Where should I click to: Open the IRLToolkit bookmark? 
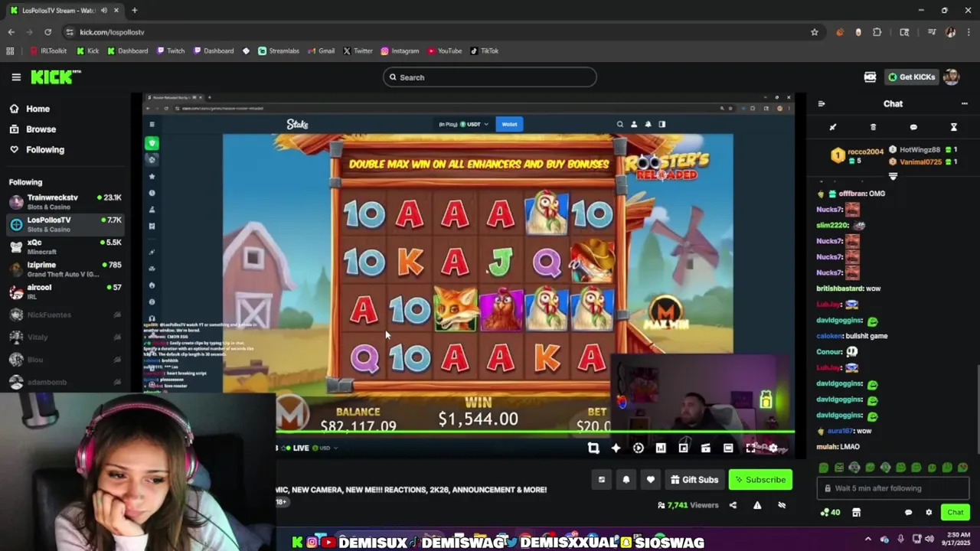[x=49, y=51]
